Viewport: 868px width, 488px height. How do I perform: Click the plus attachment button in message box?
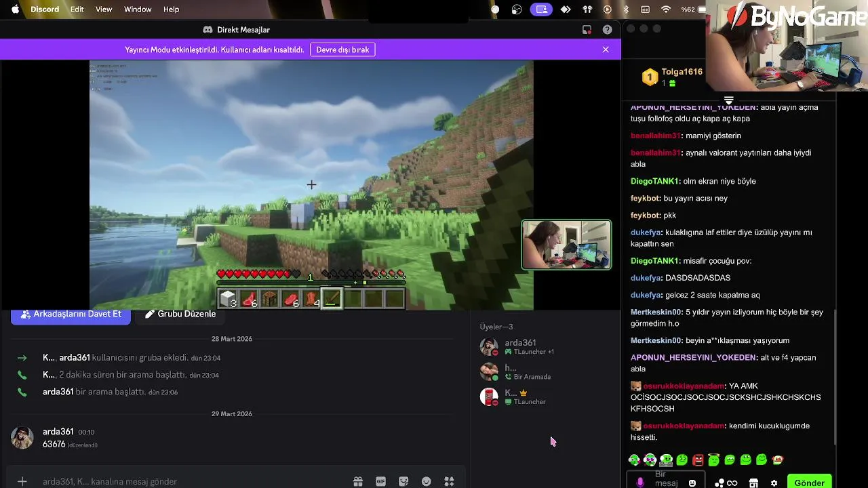(x=22, y=481)
